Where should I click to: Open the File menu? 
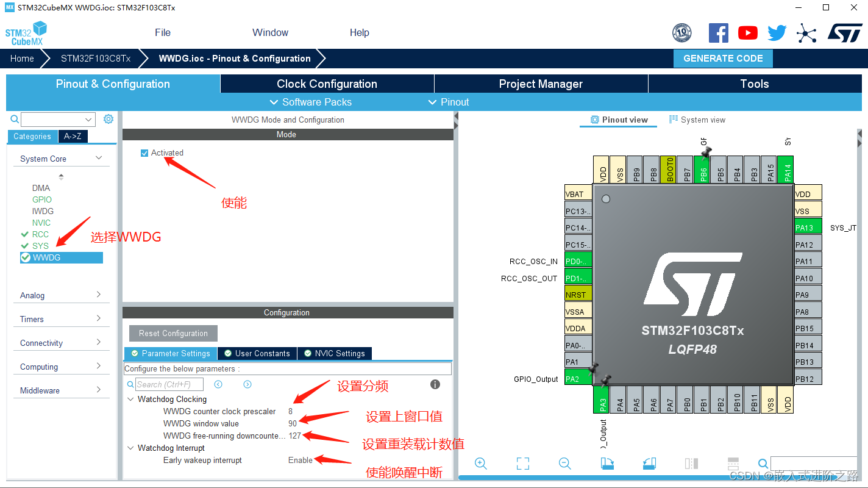163,33
